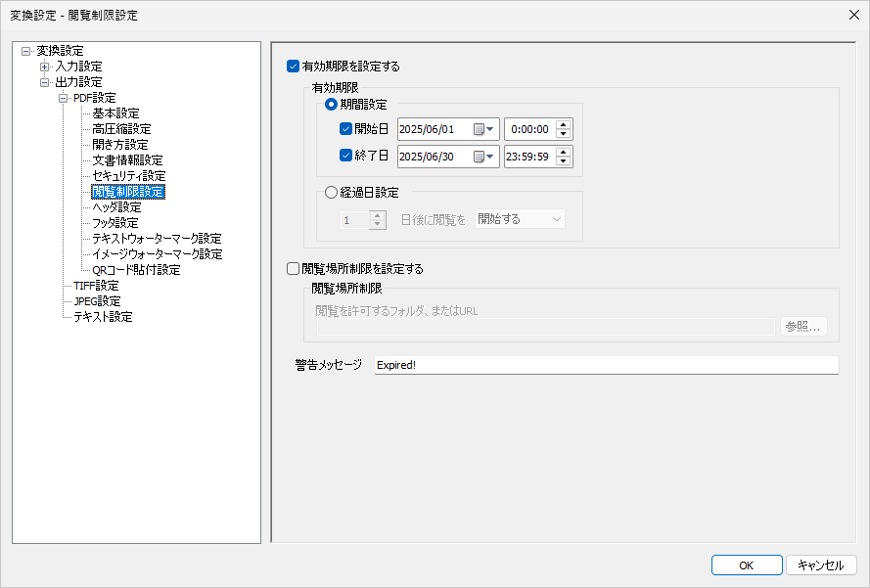Screen dimensions: 870x588
Task: Select the 経過日設定 radio button
Action: pos(330,192)
